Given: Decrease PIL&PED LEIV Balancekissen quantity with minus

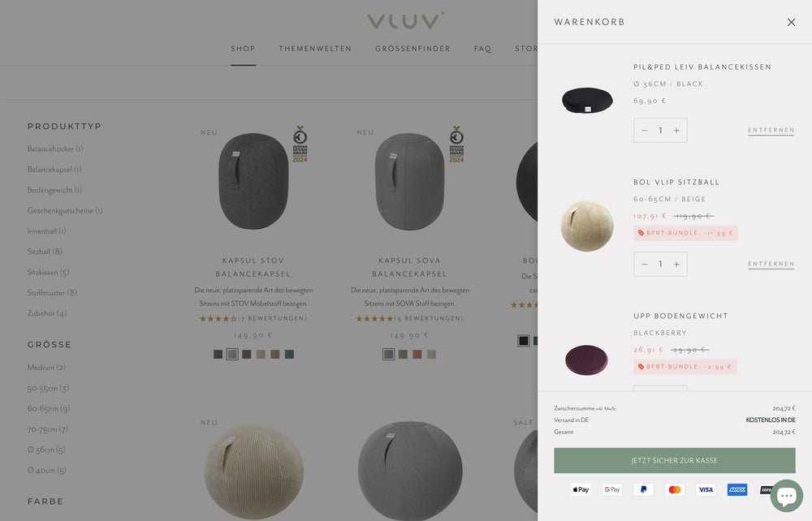Looking at the screenshot, I should 645,131.
